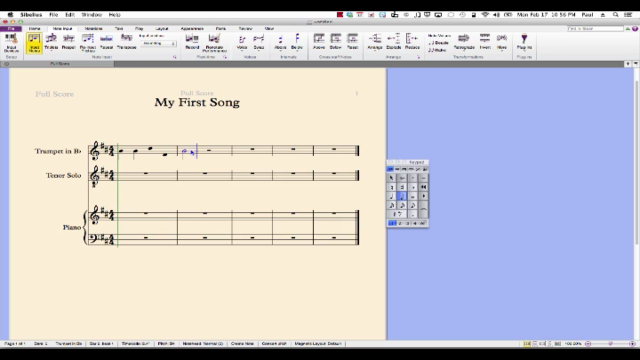The image size is (640, 360).
Task: Switch to last Keypad layout tab
Action: pos(425,169)
